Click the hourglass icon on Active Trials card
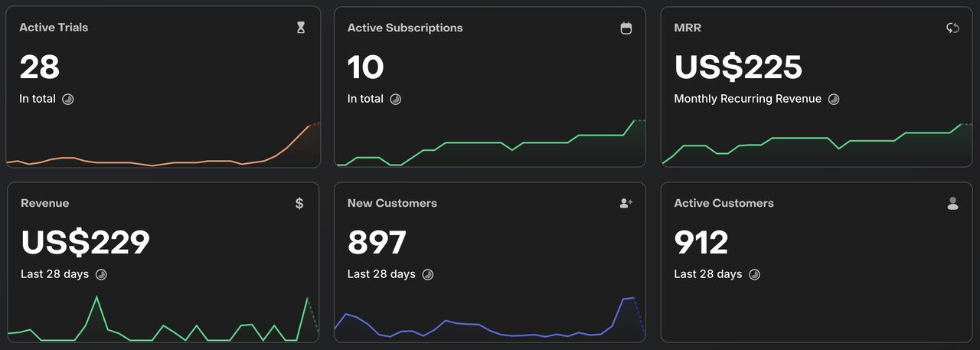 (x=301, y=28)
